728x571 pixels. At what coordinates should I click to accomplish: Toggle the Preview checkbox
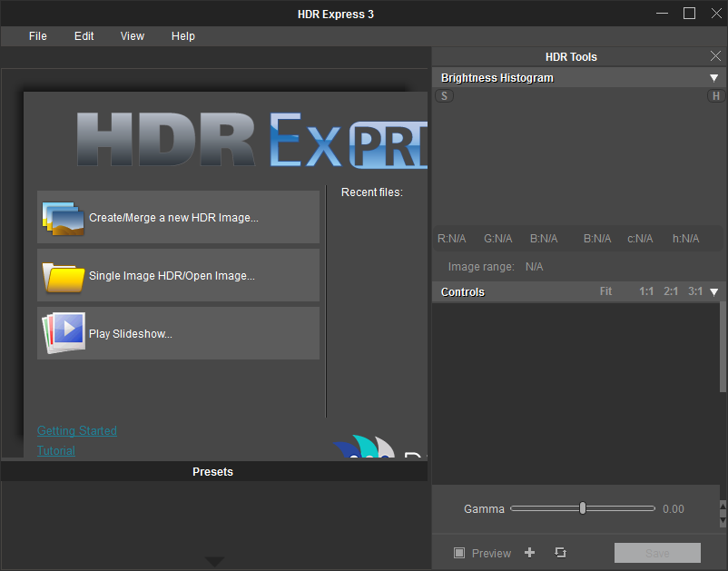(459, 553)
